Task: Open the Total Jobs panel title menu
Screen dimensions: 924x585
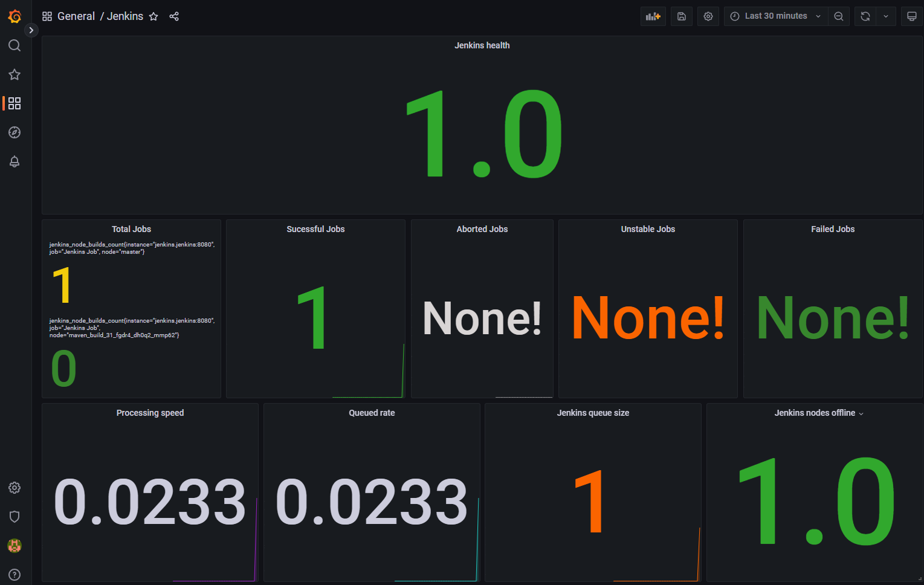Action: [x=131, y=229]
